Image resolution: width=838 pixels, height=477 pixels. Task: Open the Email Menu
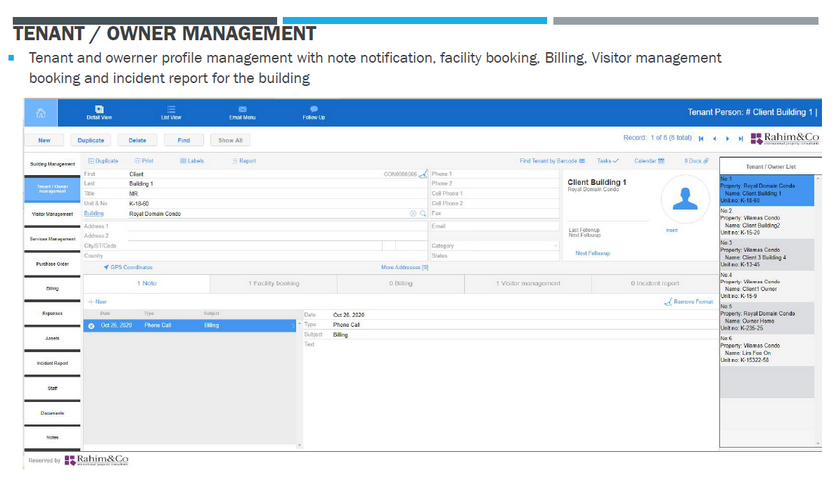click(x=242, y=112)
